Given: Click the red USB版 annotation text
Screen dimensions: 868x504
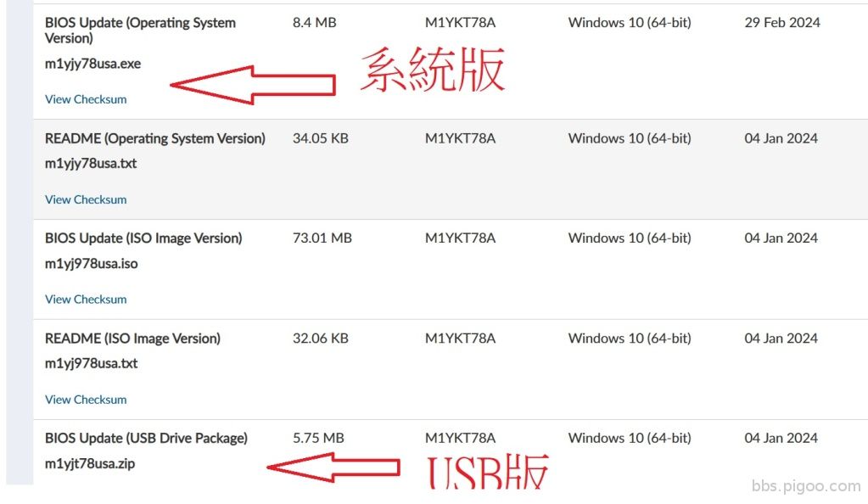Looking at the screenshot, I should (x=488, y=472).
